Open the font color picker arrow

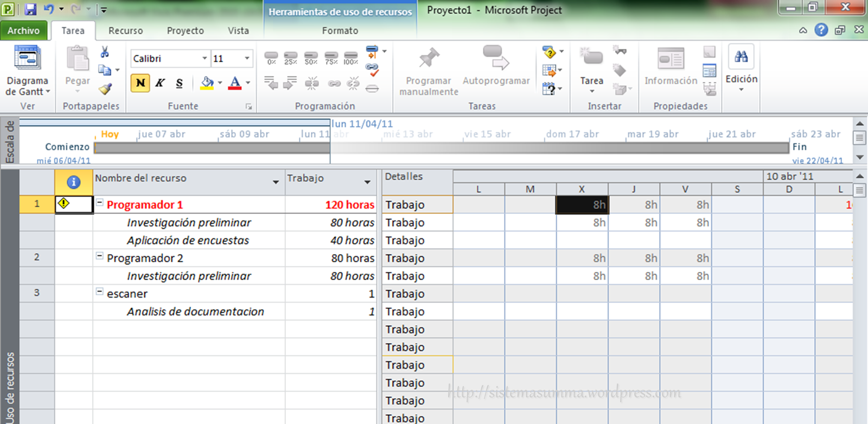(x=248, y=83)
